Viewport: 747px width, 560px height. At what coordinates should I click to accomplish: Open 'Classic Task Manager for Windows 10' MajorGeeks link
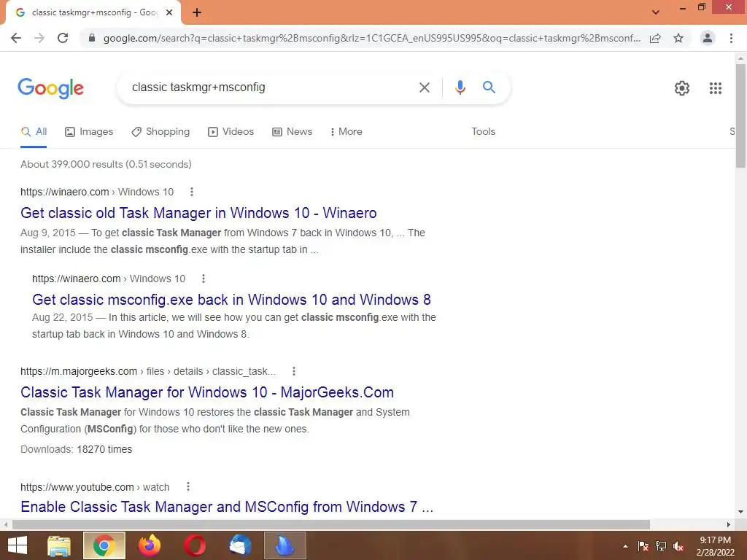click(207, 392)
